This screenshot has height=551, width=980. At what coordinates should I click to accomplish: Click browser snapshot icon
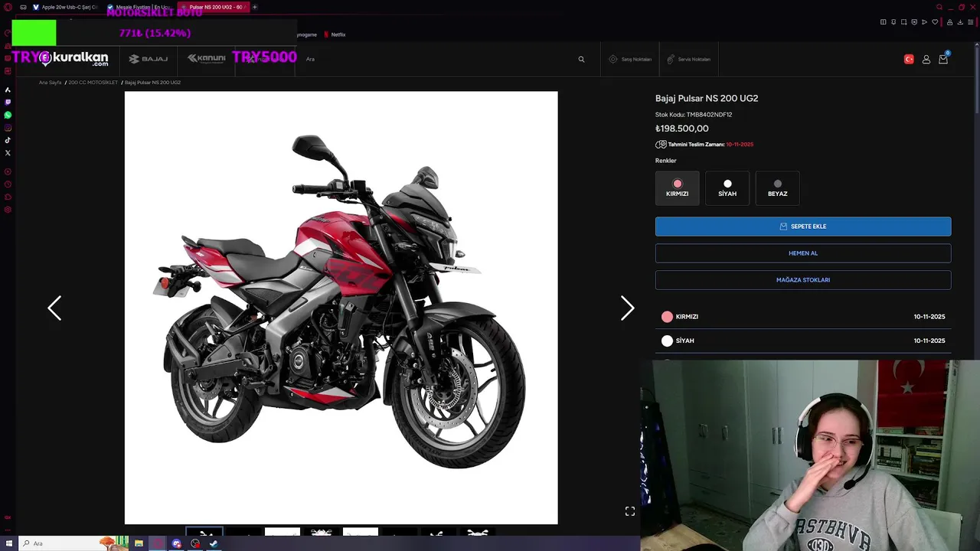point(903,22)
